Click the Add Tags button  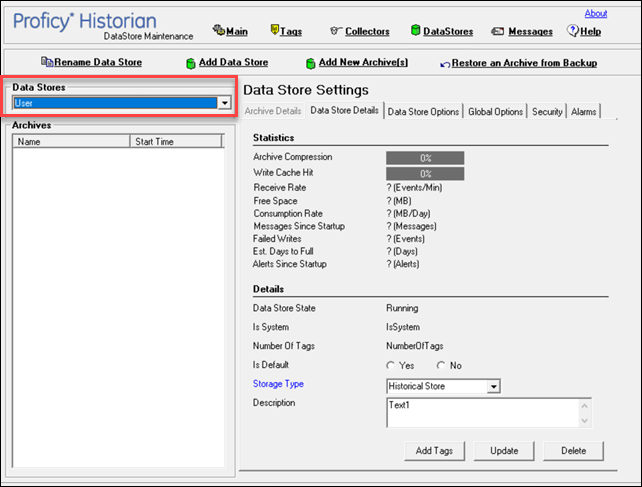[x=434, y=451]
